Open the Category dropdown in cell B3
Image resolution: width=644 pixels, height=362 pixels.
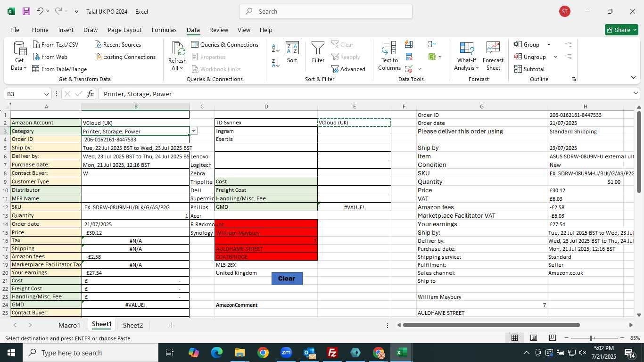coord(193,131)
